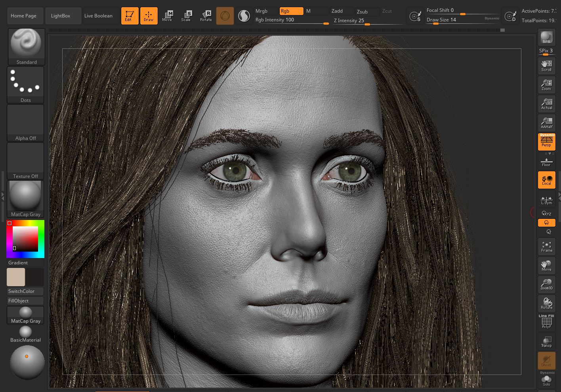Open the Texture Off selector

[26, 161]
